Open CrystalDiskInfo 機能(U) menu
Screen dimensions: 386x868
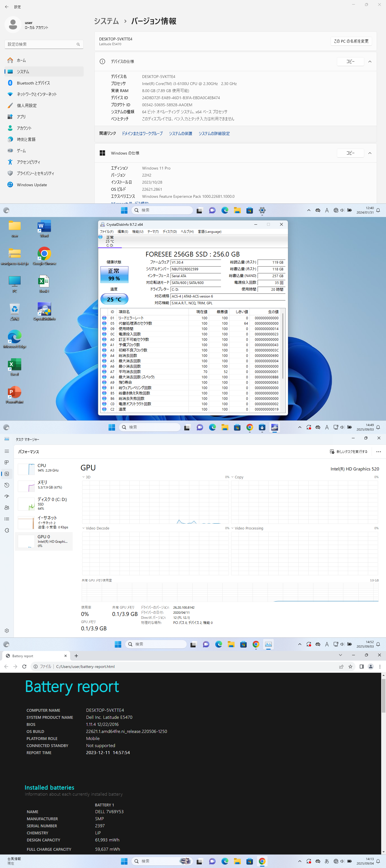[138, 231]
